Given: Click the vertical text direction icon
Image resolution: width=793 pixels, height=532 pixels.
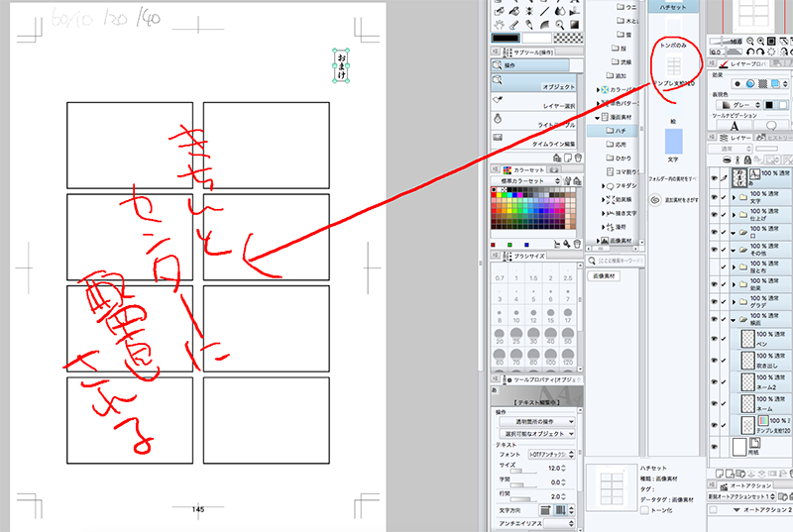Looking at the screenshot, I should point(560,510).
